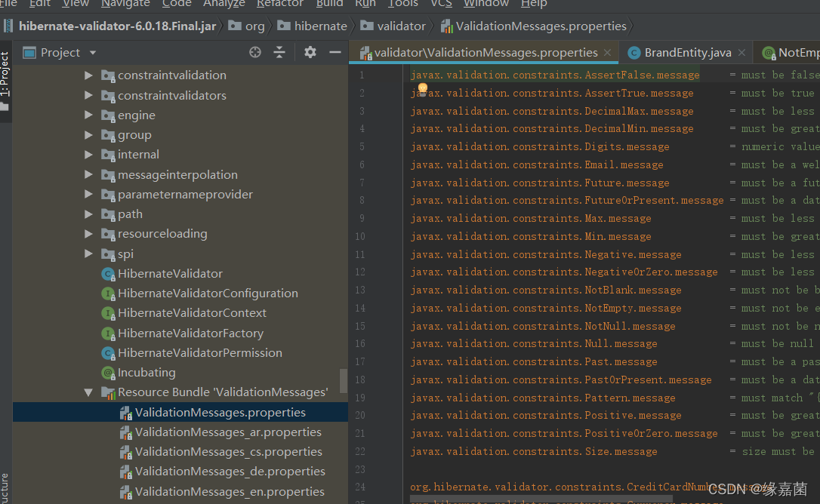Click the ValidationMessages_ar.properties file icon
This screenshot has width=820, height=504.
(x=125, y=433)
